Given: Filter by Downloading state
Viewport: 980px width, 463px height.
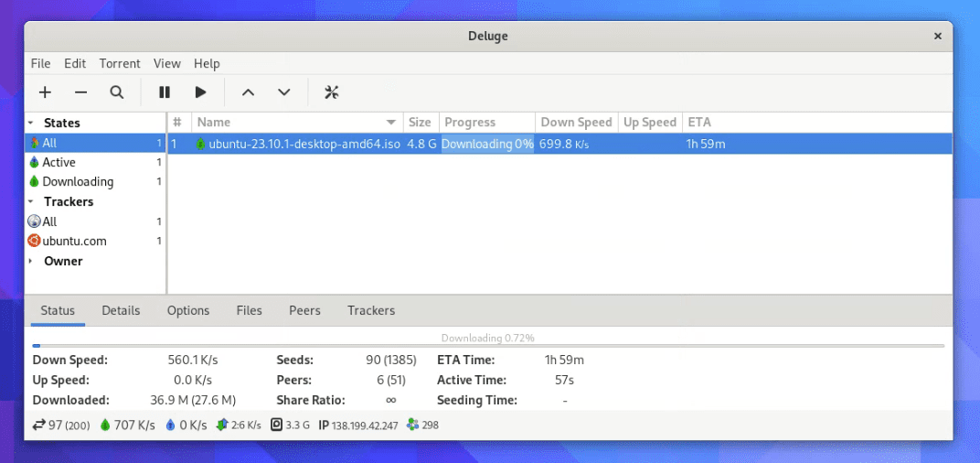Looking at the screenshot, I should (95, 182).
